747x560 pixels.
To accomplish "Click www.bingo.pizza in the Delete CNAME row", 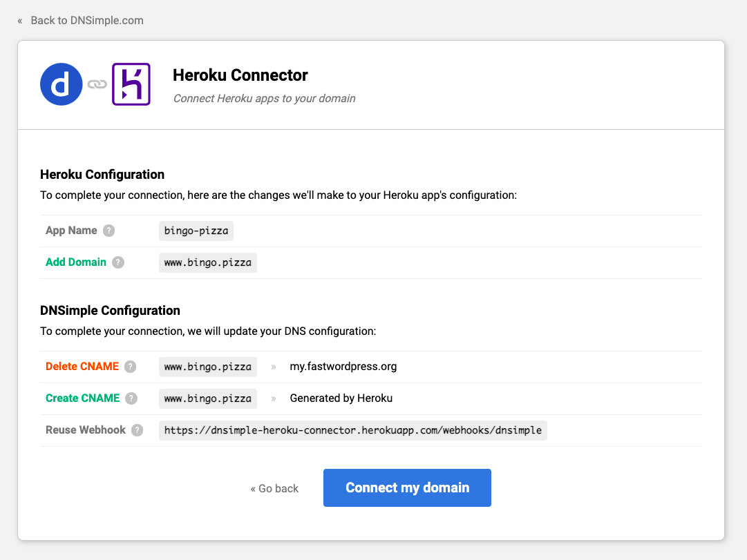I will click(x=207, y=367).
